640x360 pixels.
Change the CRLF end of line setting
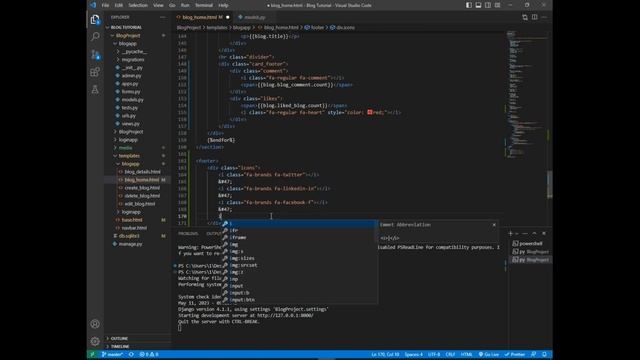[450, 354]
